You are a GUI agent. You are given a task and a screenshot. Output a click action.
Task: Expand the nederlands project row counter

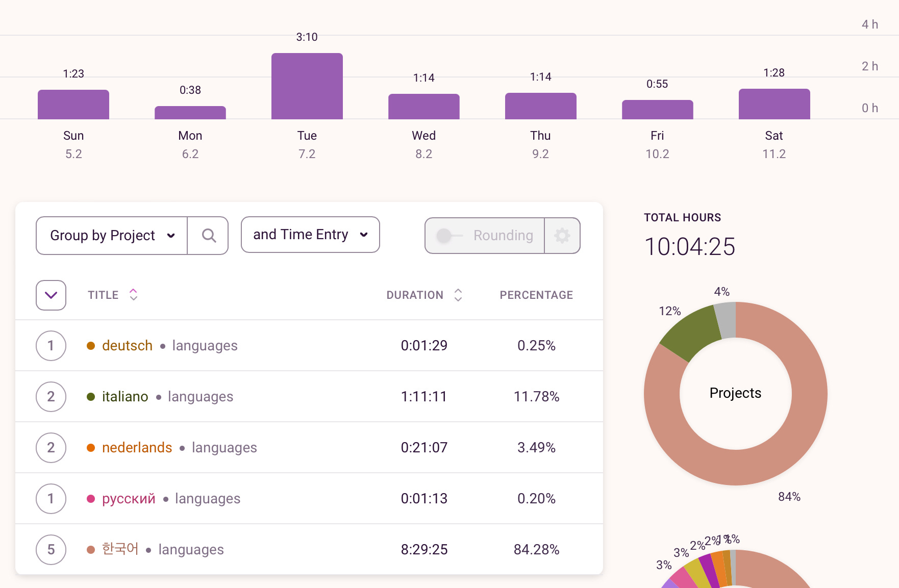(x=51, y=448)
